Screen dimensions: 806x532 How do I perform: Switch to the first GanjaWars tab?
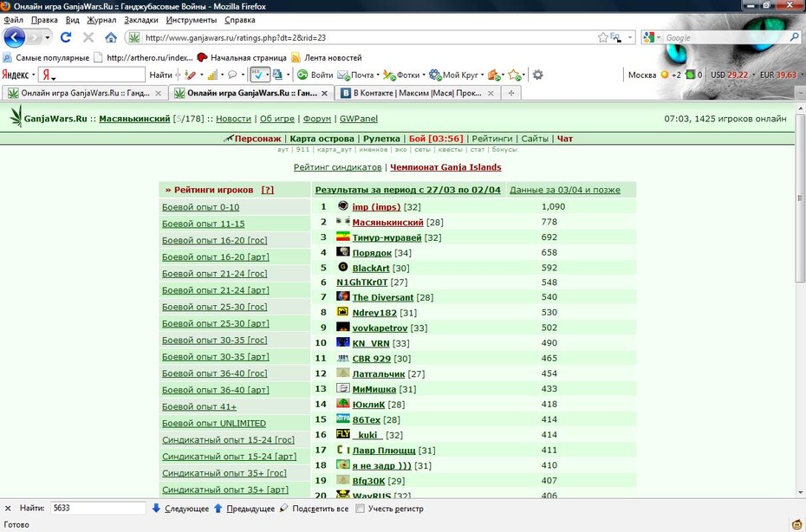pos(84,93)
